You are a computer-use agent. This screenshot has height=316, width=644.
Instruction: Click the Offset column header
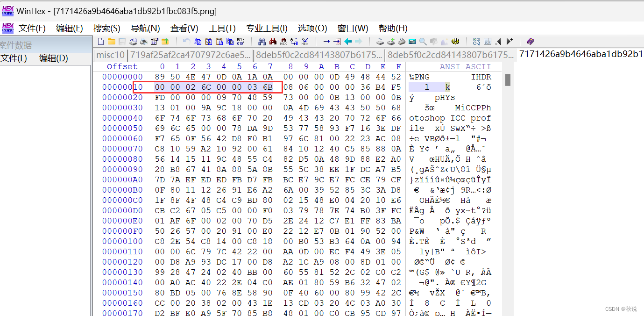tap(122, 66)
